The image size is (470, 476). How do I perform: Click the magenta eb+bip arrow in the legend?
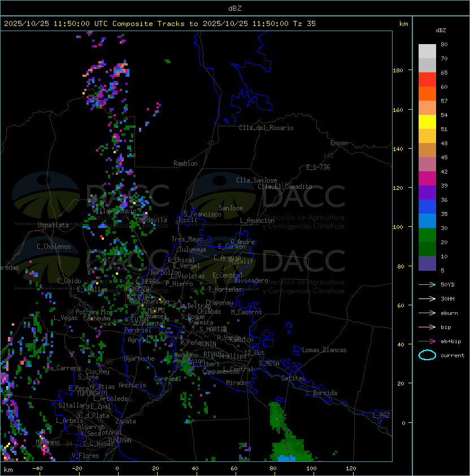point(427,341)
